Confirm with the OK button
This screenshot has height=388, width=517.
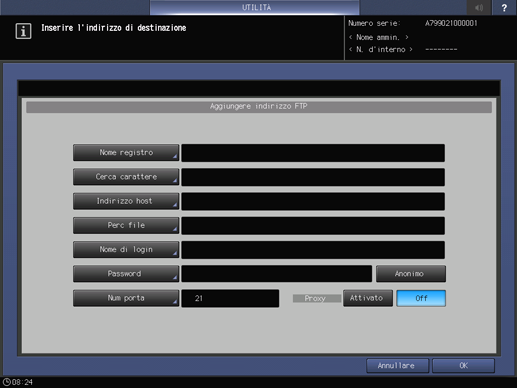coord(463,366)
